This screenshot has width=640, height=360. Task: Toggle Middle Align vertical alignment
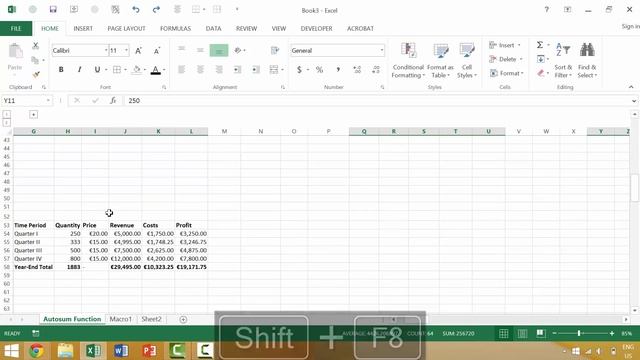[x=200, y=50]
